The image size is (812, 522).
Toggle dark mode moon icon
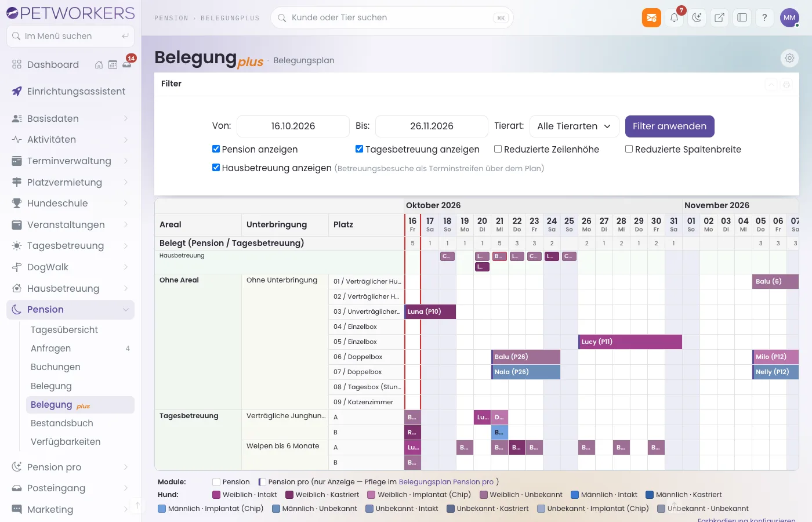coord(697,17)
